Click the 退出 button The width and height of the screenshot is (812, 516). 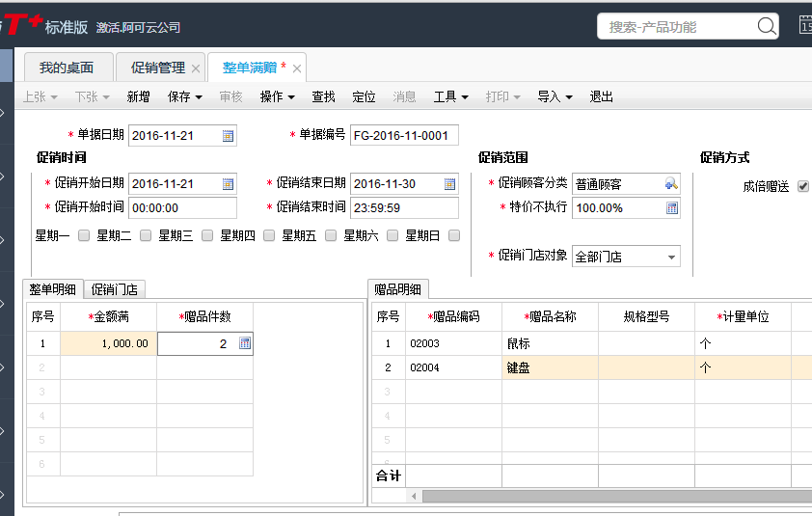(x=602, y=96)
